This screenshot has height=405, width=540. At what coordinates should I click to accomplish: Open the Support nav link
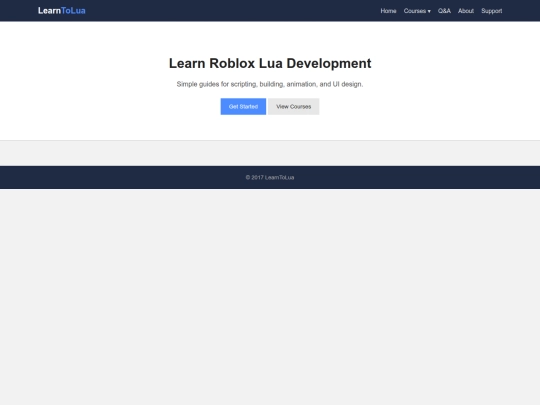(491, 11)
